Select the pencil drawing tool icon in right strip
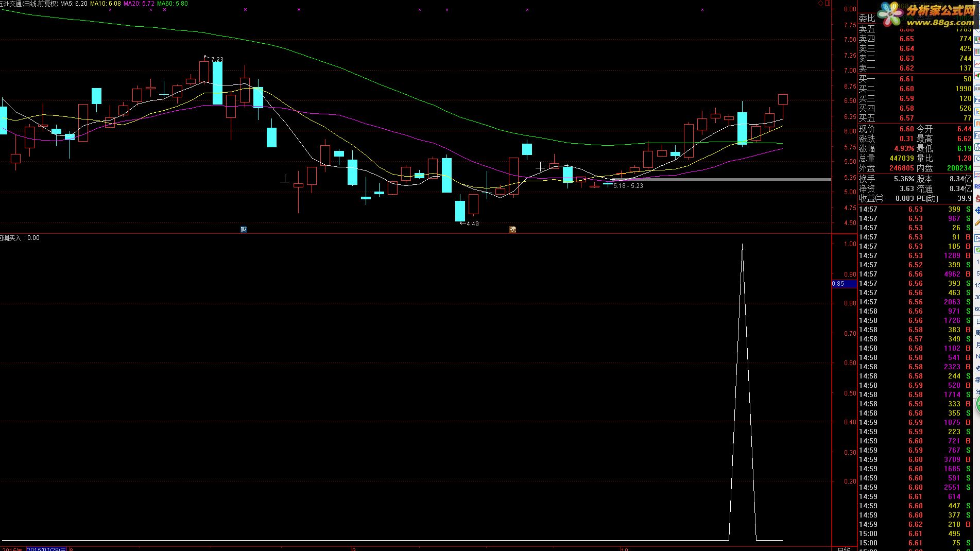 [x=977, y=222]
